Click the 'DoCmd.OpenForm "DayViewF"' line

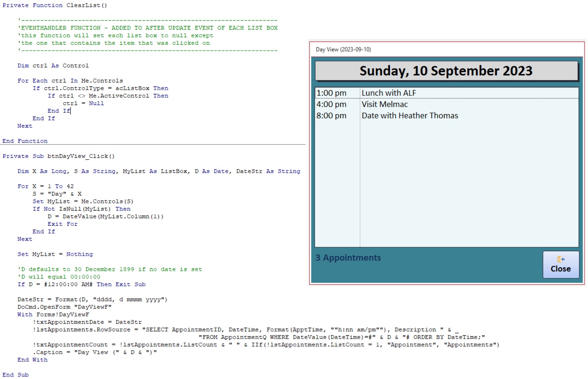[x=64, y=307]
